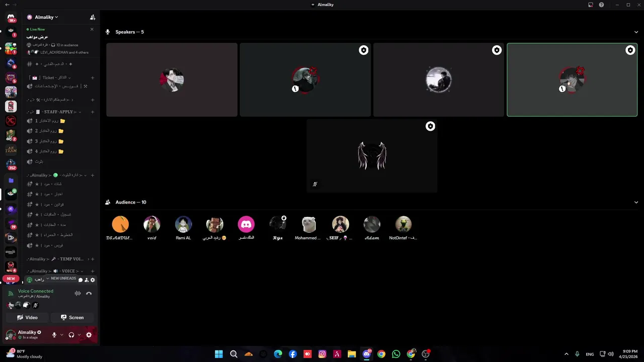Open the Almaliky server dropdown menu

pyautogui.click(x=46, y=17)
